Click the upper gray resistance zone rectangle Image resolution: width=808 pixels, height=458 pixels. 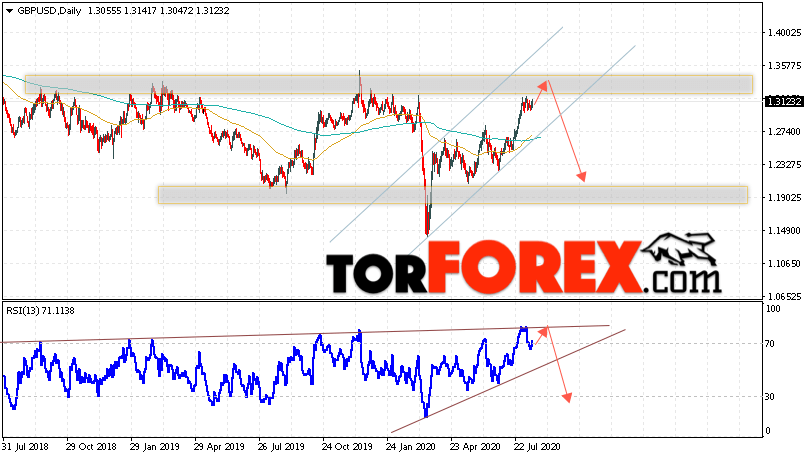[x=389, y=84]
